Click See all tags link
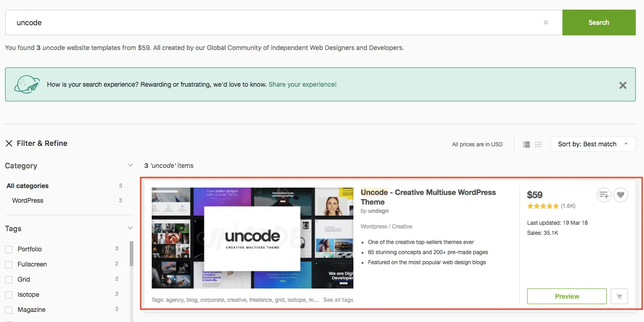This screenshot has width=644, height=322. click(338, 300)
